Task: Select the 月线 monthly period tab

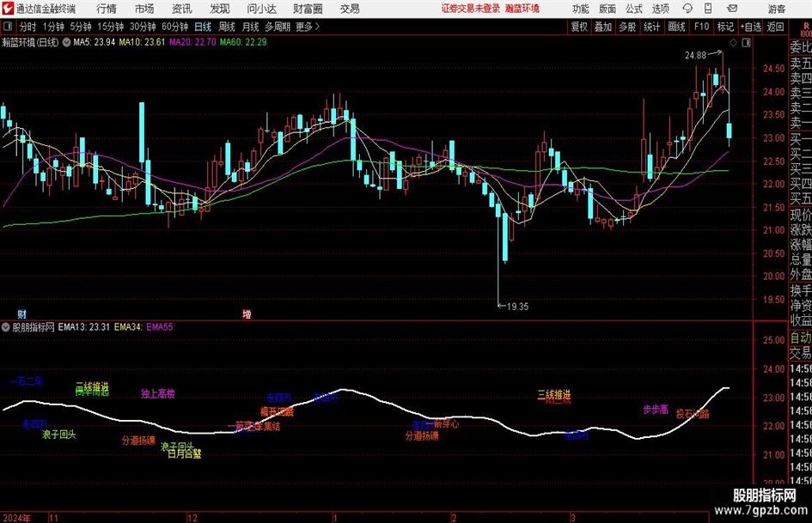Action: pos(250,27)
